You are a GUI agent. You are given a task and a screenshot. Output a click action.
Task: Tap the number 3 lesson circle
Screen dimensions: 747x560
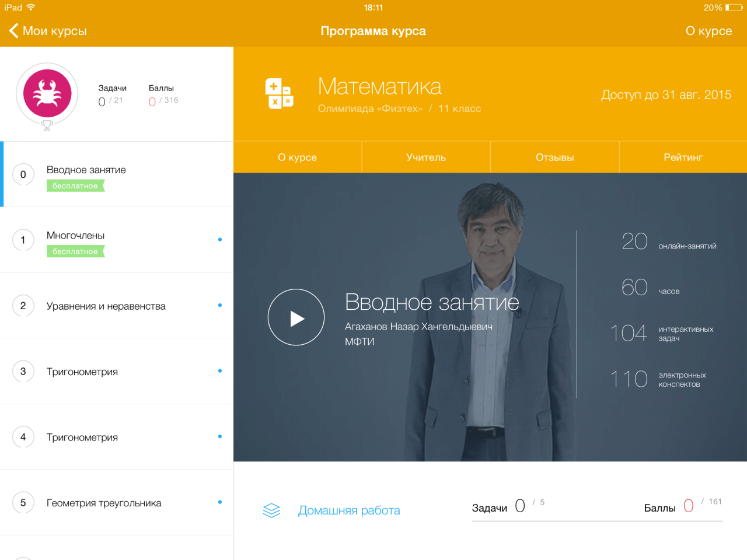(23, 371)
